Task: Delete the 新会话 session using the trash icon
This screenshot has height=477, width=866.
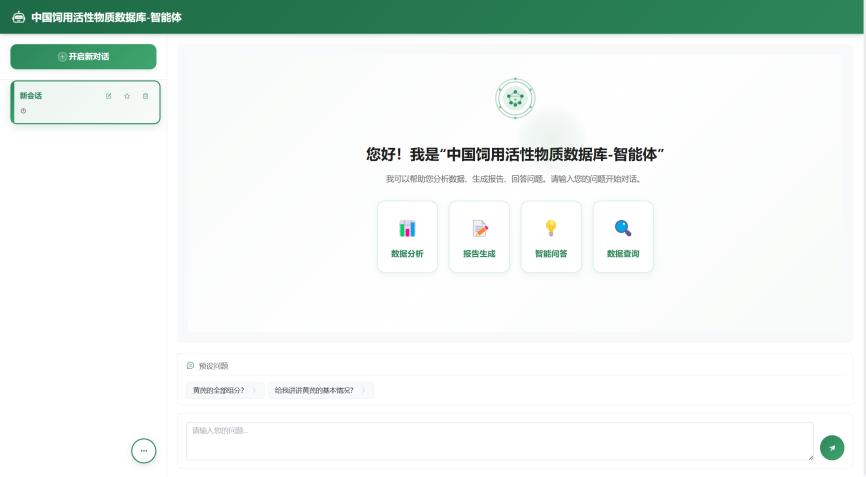Action: 145,96
